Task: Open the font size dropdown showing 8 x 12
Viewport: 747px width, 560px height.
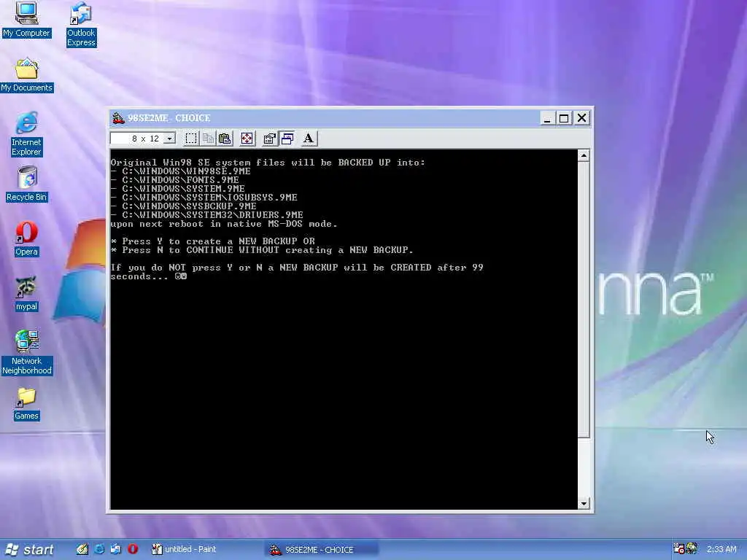Action: click(x=143, y=139)
